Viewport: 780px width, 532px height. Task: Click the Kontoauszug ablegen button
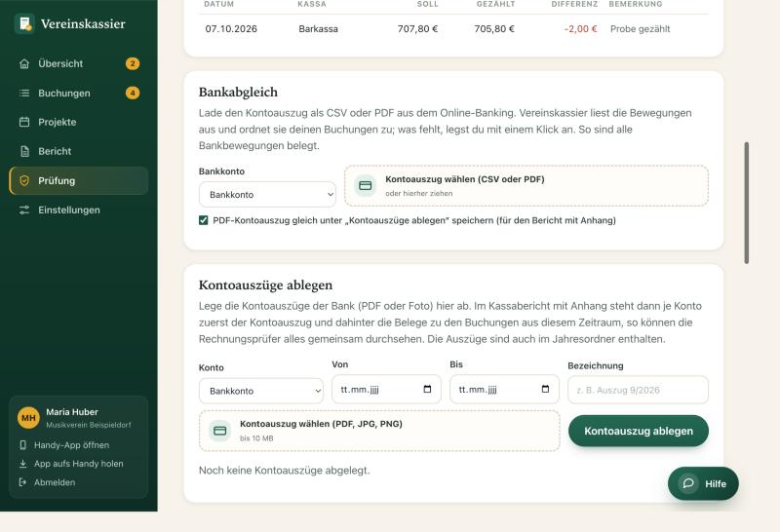click(x=639, y=431)
